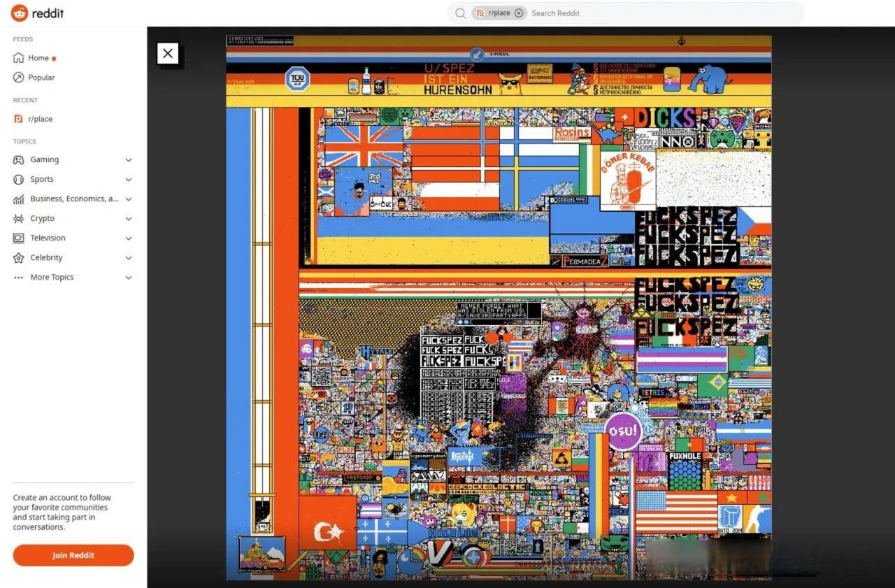Select the Sports topic
Viewport: 895px width, 588px height.
pos(42,180)
